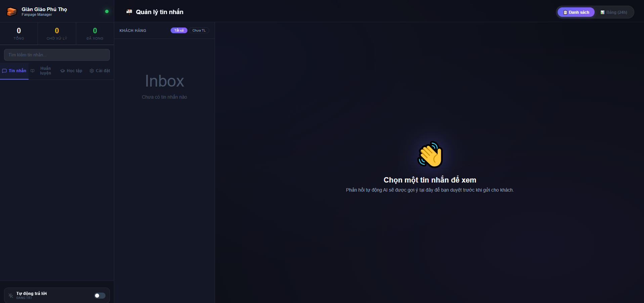Click the book icon next to Huấn luyện
Viewport: 644px width, 303px height.
click(33, 71)
